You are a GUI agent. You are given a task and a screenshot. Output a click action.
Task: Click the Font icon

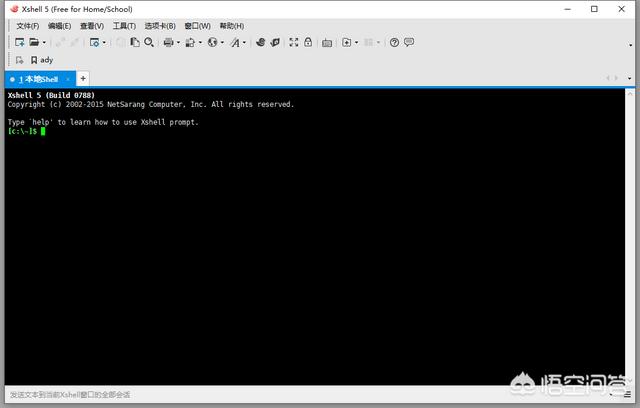tap(235, 42)
